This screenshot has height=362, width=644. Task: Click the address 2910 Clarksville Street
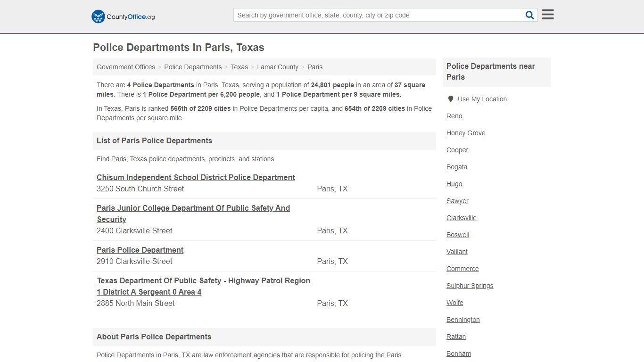pos(134,261)
